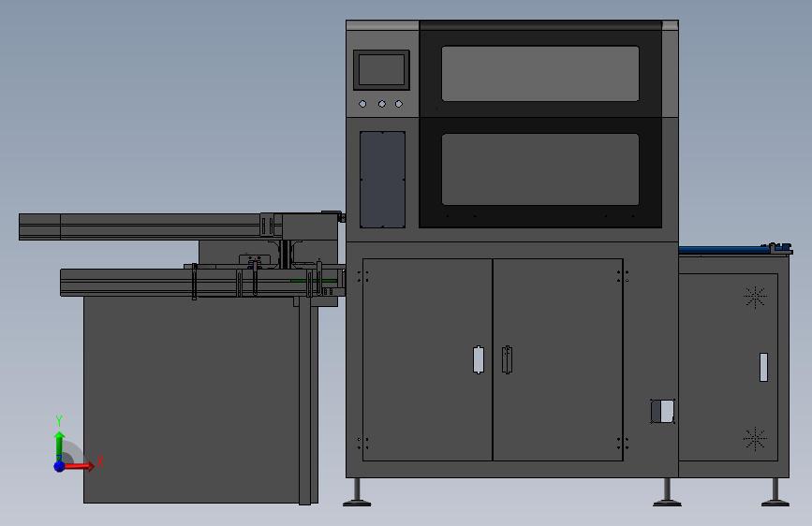Select the rightmost round button below the HMI screen
The image size is (812, 526).
click(x=399, y=104)
